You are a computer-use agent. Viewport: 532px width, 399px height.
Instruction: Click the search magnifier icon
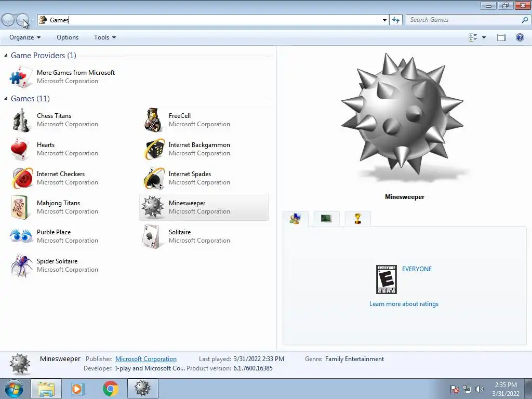525,20
